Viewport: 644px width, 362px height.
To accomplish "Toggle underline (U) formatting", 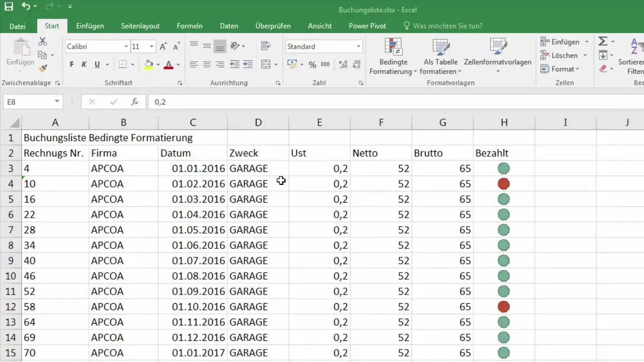I will [x=97, y=64].
